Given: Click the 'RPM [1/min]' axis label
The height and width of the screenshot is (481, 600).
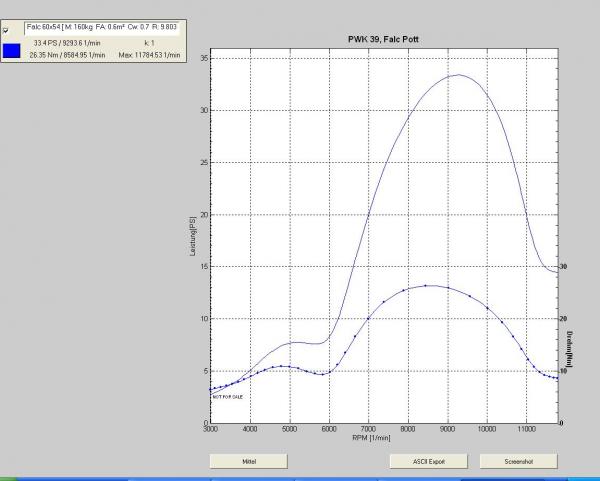Looking at the screenshot, I should point(371,438).
